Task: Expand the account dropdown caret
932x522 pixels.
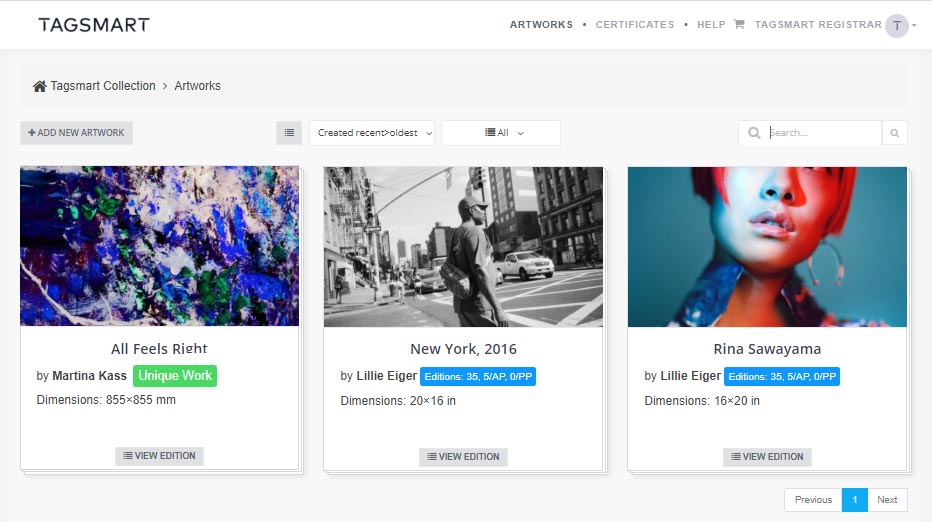Action: (x=914, y=26)
